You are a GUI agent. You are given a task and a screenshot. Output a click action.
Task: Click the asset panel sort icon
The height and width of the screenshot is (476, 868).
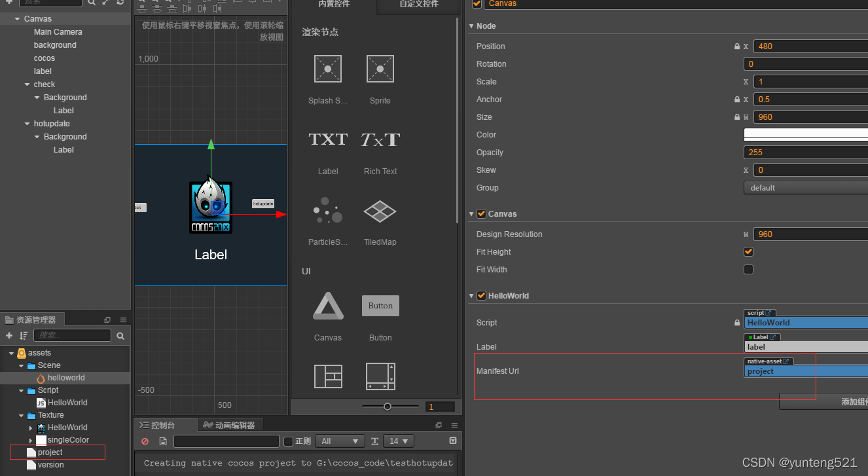pos(24,335)
